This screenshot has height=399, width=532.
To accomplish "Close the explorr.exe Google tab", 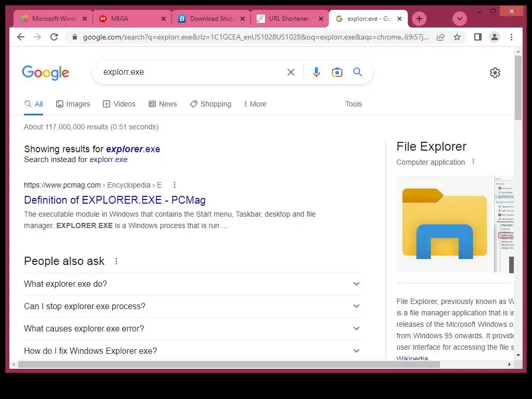I will [400, 19].
